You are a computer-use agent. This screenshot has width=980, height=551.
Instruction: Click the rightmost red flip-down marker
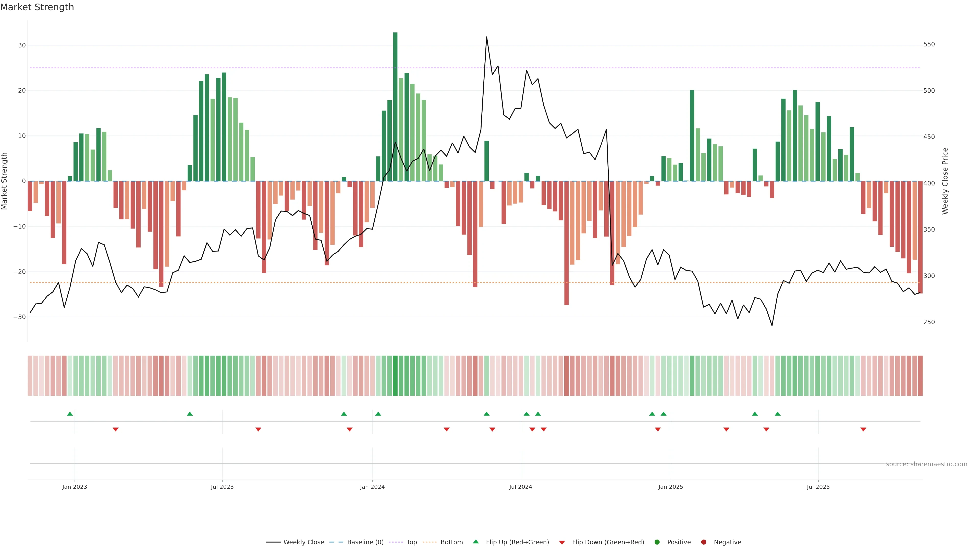tap(863, 429)
